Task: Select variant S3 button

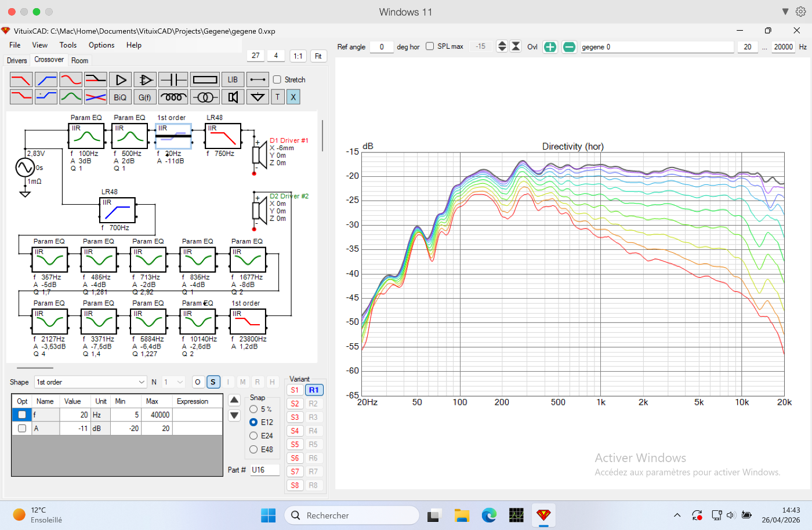Action: (x=295, y=417)
